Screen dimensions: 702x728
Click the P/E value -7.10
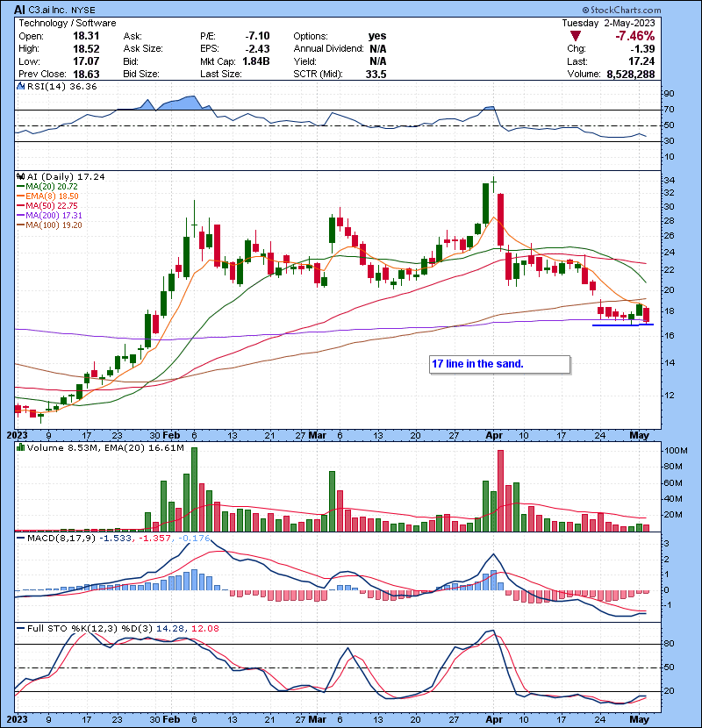(x=257, y=36)
